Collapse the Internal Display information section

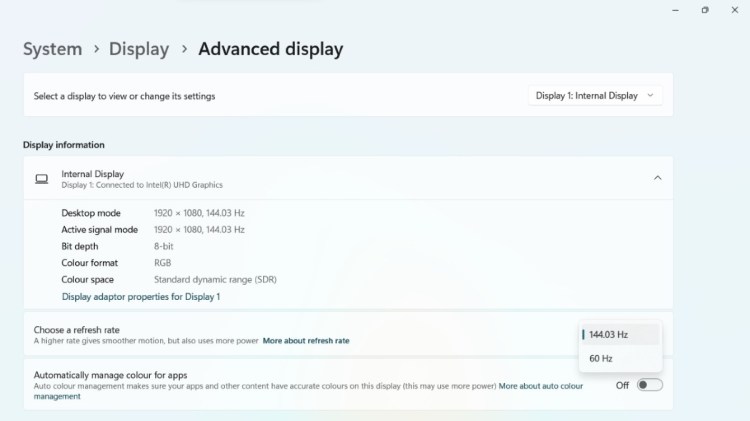[x=657, y=178]
